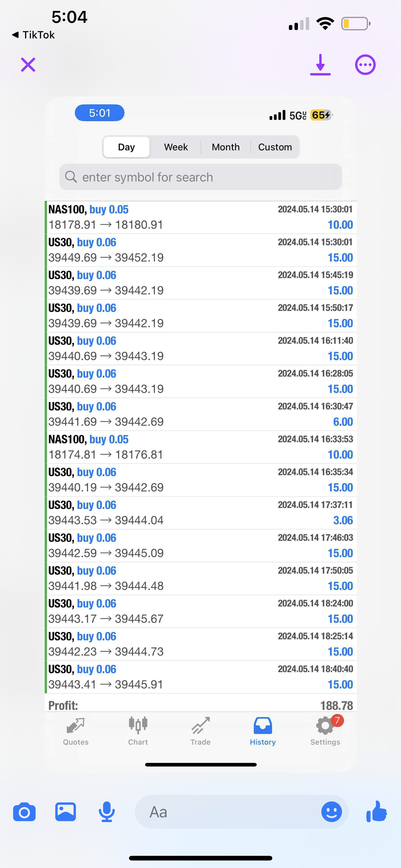Image resolution: width=401 pixels, height=868 pixels.
Task: Select the Custom period tab
Action: [x=275, y=147]
